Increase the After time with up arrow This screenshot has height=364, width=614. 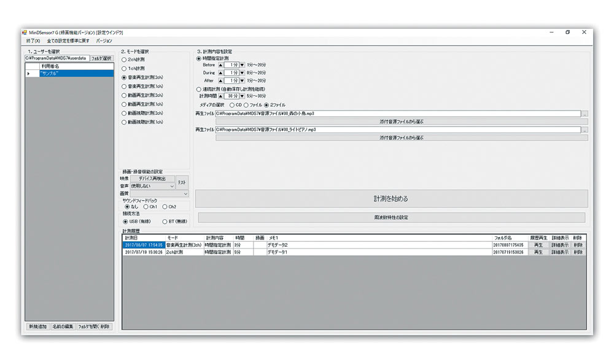(220, 80)
